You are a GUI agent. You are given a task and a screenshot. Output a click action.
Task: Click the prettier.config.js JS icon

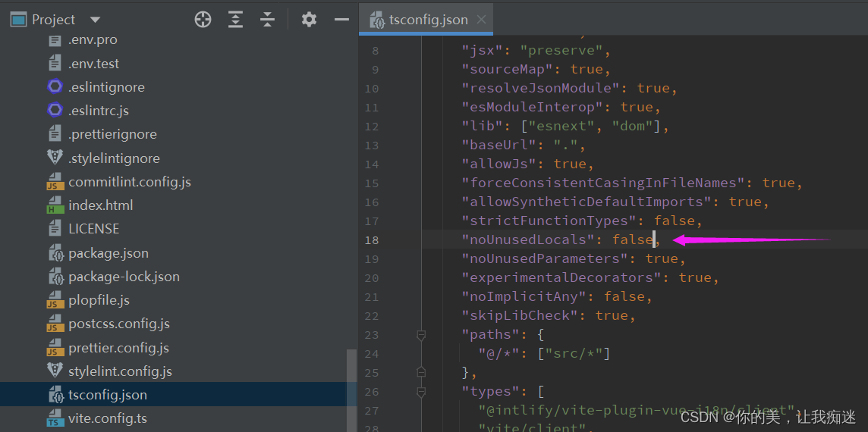[55, 348]
